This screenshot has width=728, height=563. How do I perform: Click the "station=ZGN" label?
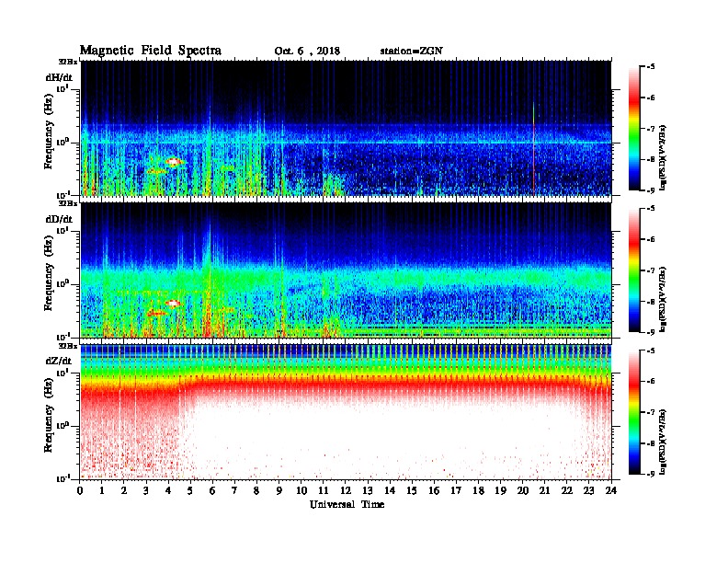pos(412,52)
